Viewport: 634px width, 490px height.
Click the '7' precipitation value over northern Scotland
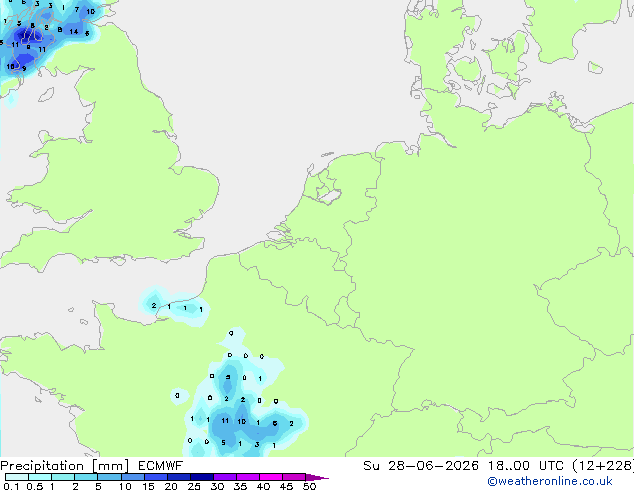tap(77, 9)
